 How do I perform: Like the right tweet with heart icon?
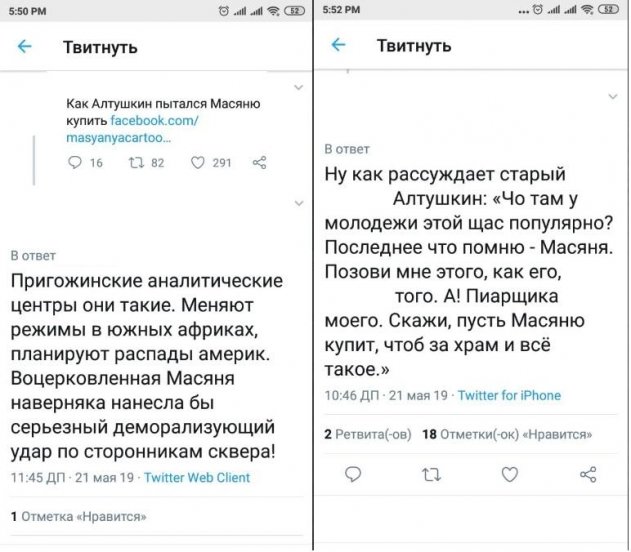pos(509,474)
